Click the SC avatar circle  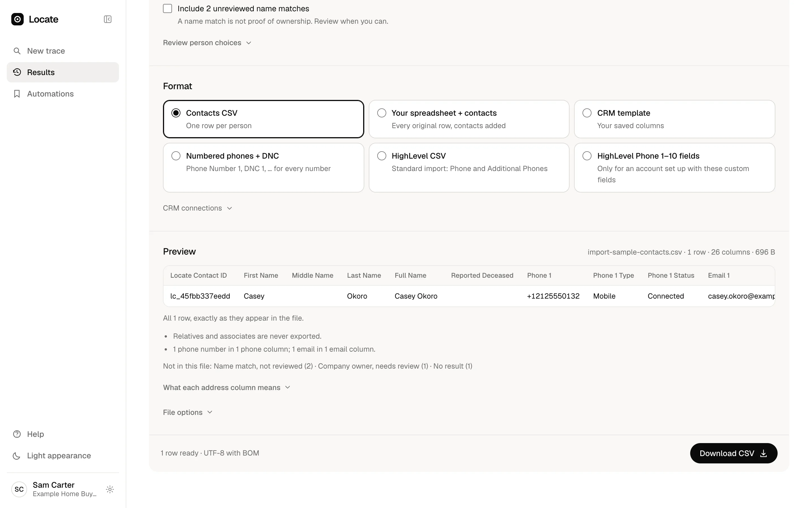click(x=19, y=489)
